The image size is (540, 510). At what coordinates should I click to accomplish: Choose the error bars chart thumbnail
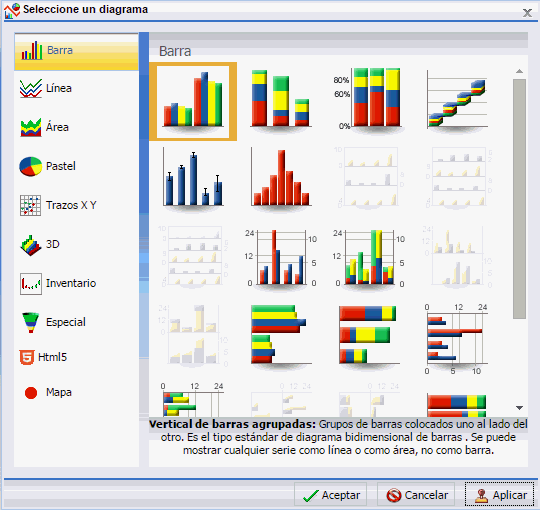coord(193,178)
